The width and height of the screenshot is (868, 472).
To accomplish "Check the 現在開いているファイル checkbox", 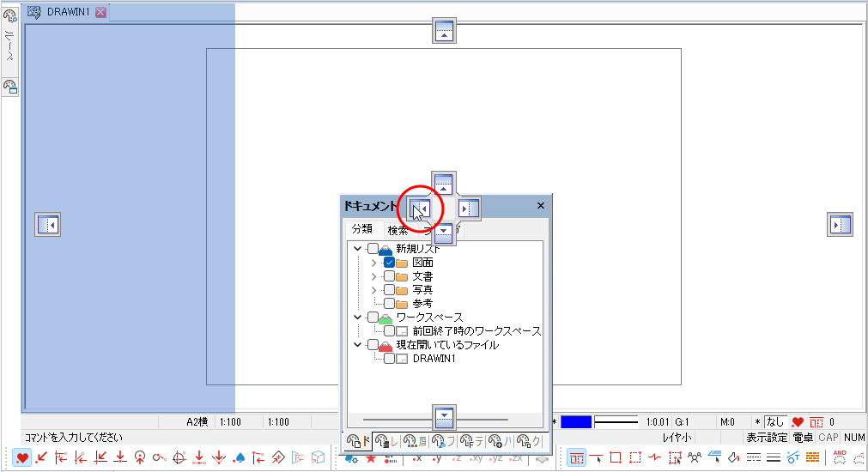I will coord(373,345).
